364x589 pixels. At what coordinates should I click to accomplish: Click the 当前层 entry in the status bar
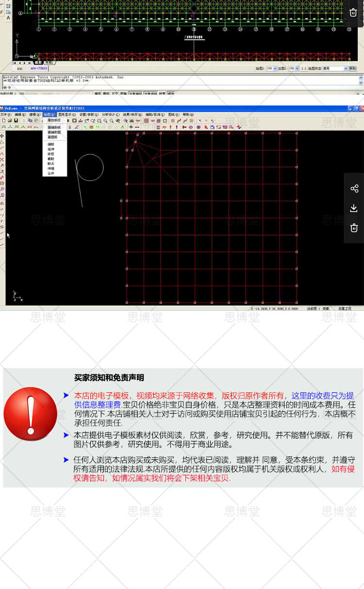[314, 309]
